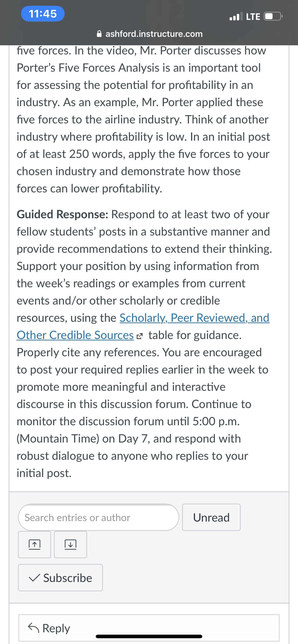The image size is (298, 644).
Task: Tap the LTE network label
Action: 253,17
